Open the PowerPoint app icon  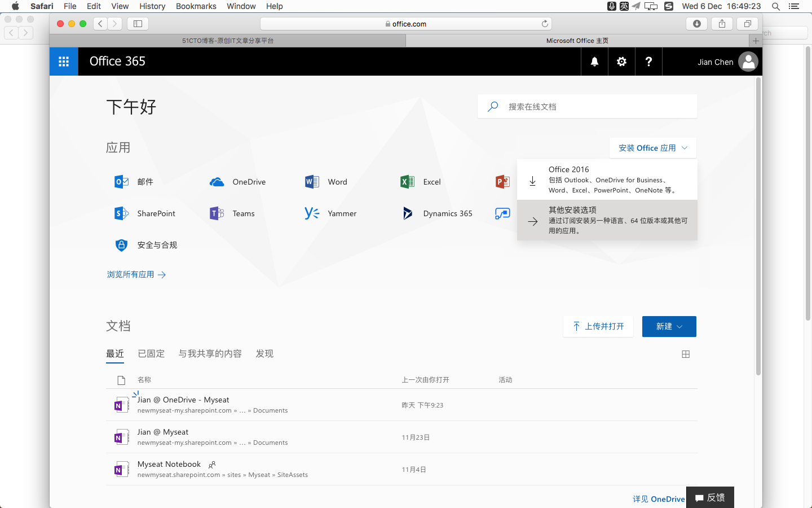tap(502, 182)
